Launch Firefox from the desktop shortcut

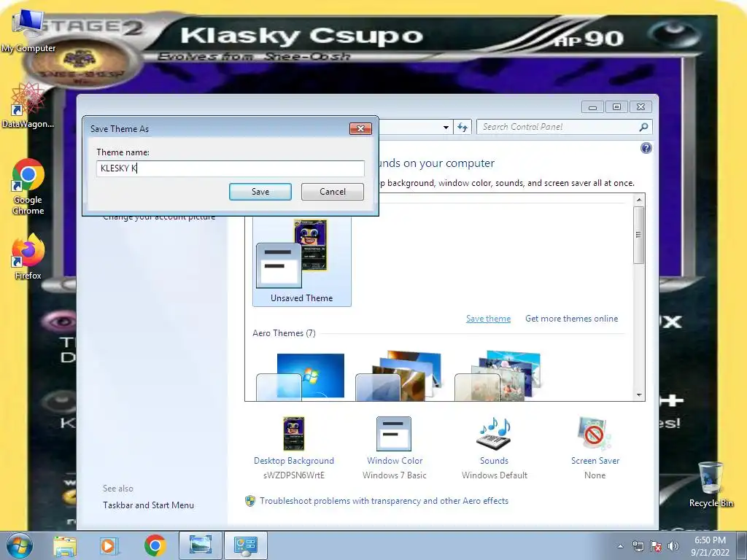pos(28,257)
